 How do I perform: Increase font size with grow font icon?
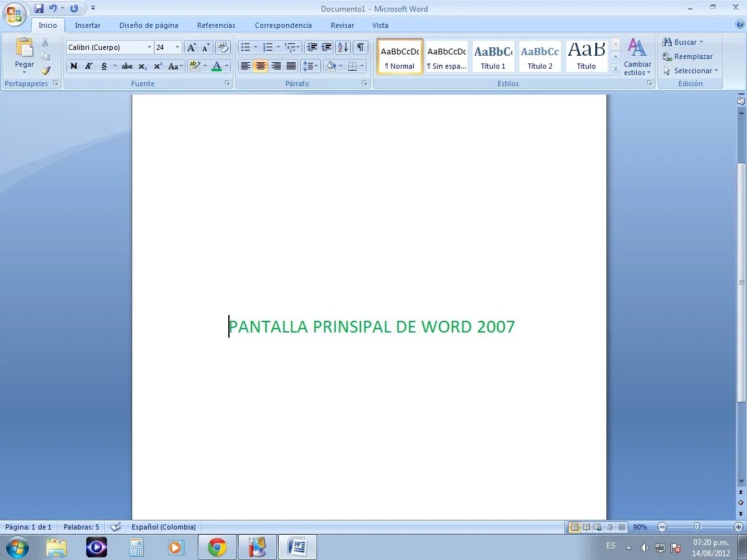[x=191, y=47]
